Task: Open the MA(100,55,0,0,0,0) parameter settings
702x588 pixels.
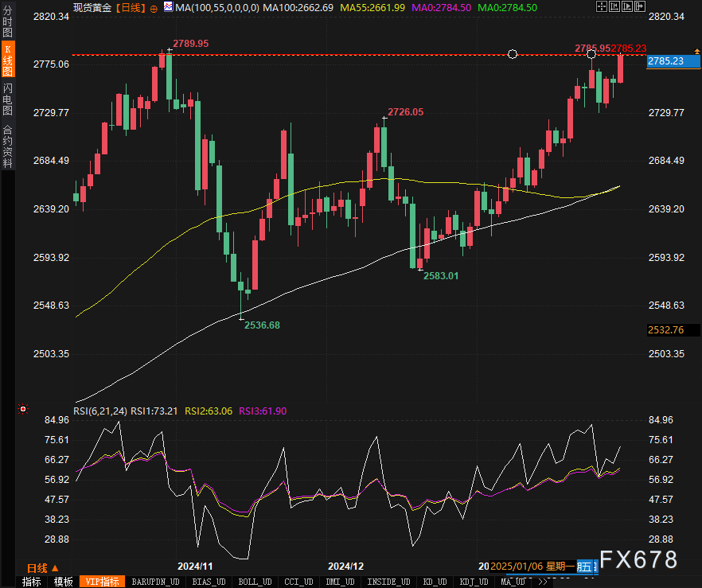Action: [216, 7]
